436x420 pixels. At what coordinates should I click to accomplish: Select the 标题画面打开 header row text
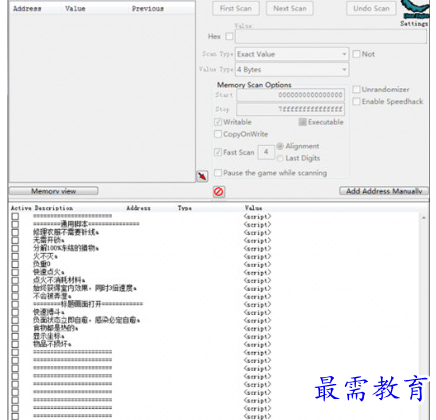click(88, 304)
